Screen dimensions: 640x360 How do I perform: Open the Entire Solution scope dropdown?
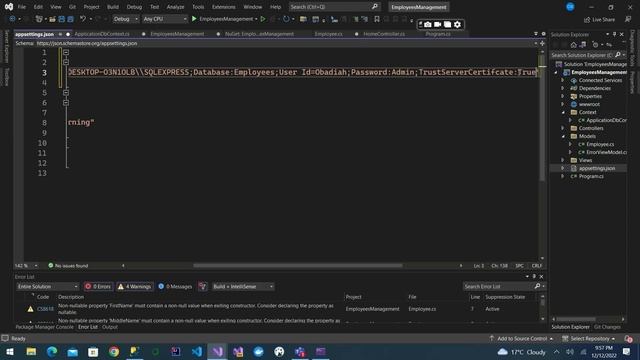(x=47, y=287)
